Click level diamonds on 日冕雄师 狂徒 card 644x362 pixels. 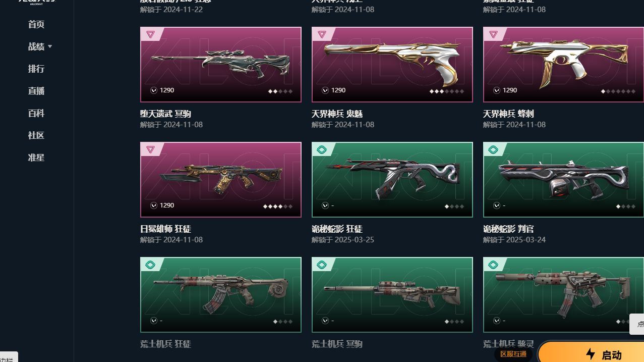coord(277,206)
